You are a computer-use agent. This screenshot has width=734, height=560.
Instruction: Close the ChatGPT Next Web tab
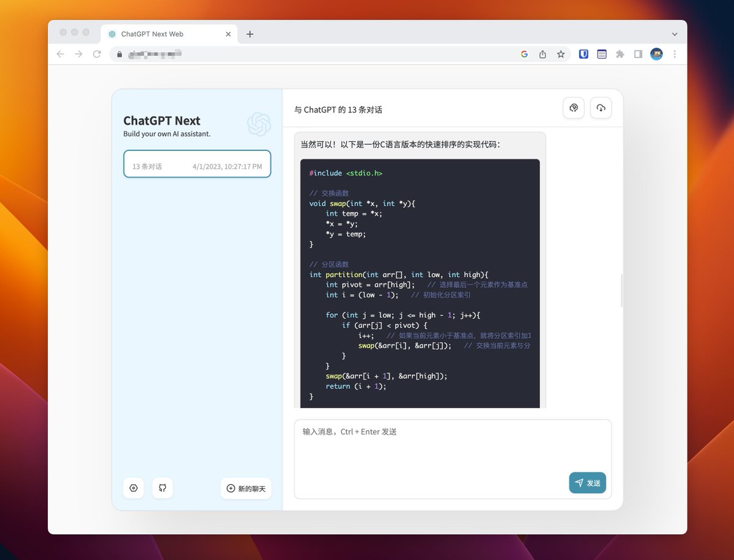229,34
